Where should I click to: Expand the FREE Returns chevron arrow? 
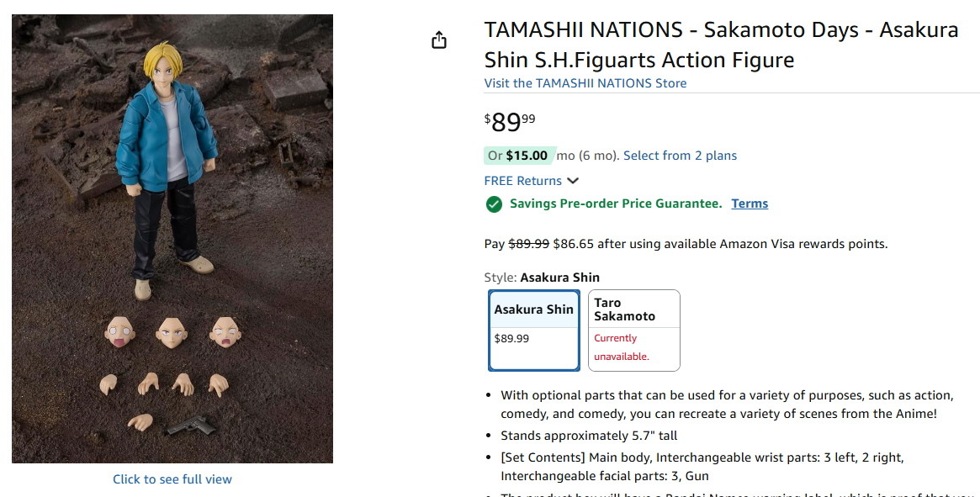coord(573,181)
